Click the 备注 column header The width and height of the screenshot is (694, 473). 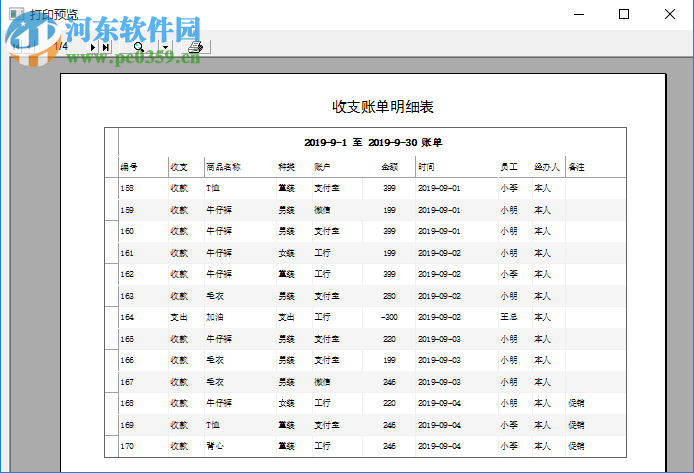click(576, 167)
